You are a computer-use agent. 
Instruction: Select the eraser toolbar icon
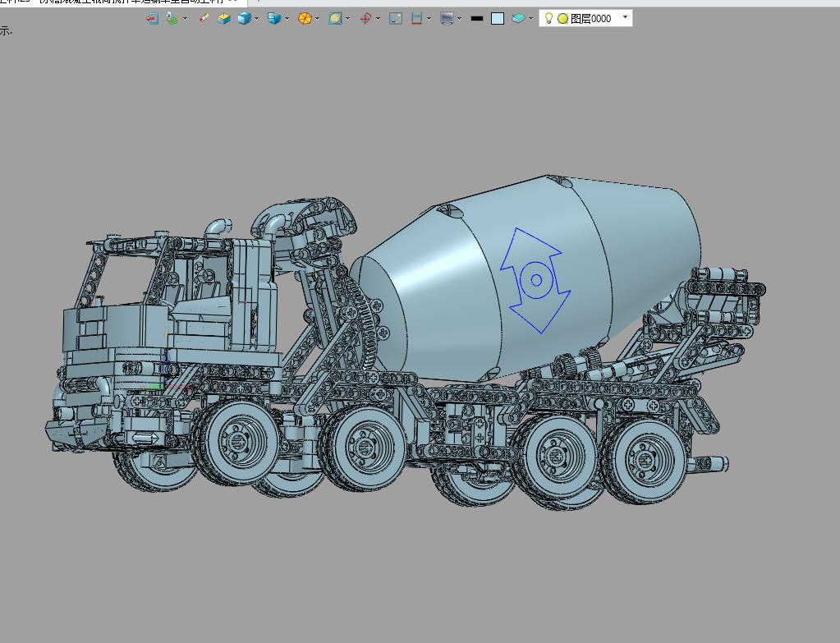pyautogui.click(x=204, y=19)
